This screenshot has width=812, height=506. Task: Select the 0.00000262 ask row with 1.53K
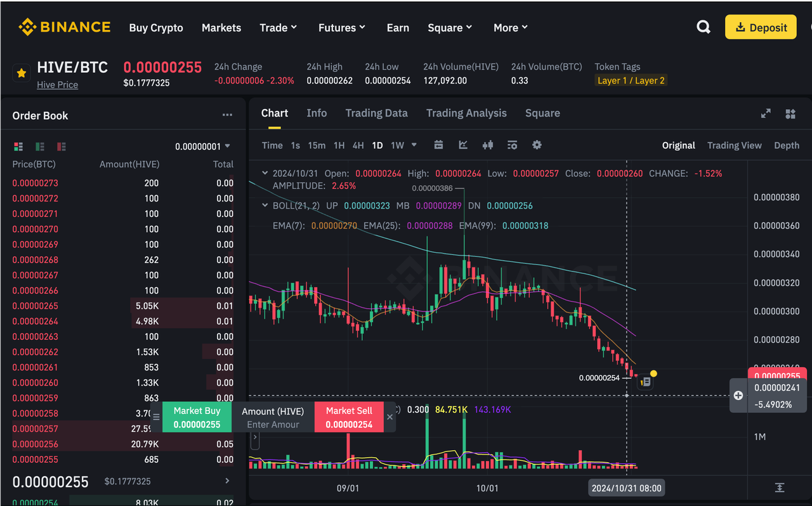coord(122,352)
